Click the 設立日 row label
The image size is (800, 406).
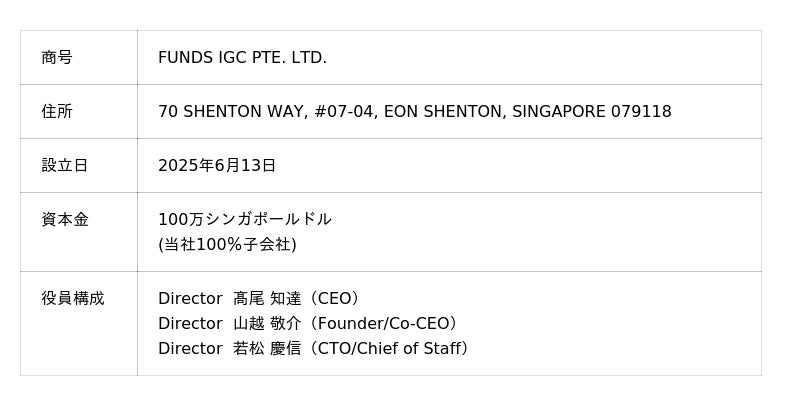coord(65,166)
